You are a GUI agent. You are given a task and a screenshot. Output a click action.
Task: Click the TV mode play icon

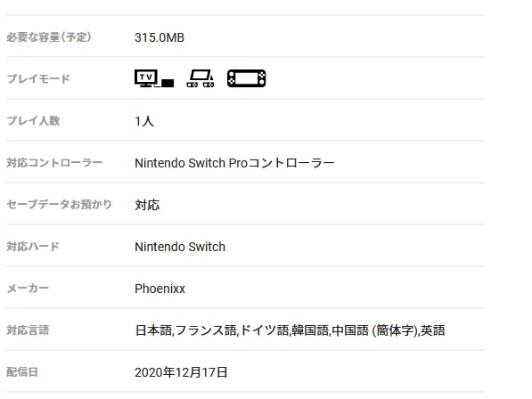[x=154, y=78]
